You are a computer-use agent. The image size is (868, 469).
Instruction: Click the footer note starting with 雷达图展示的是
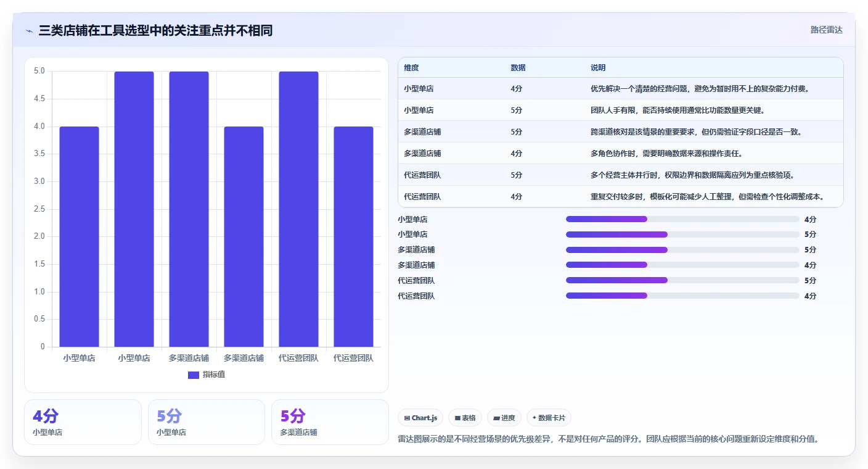click(608, 439)
